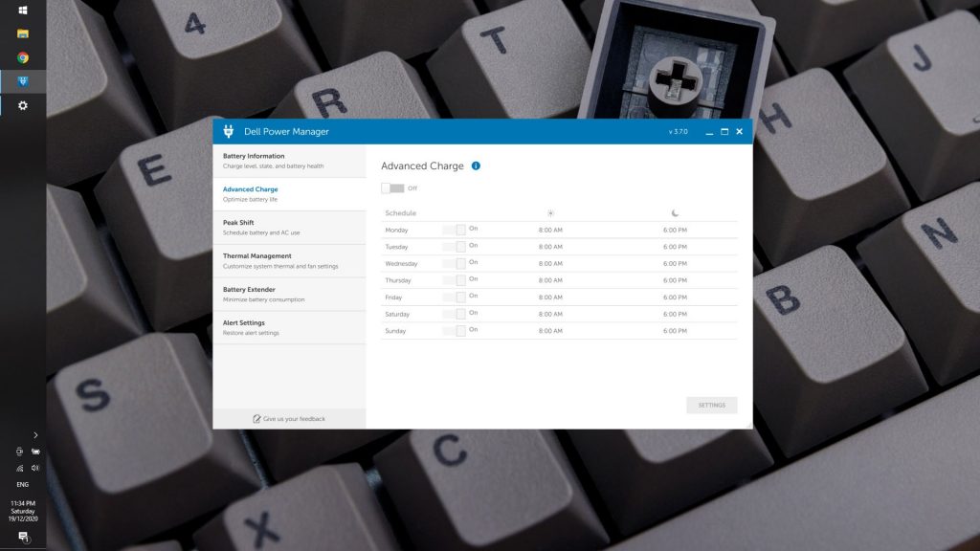The image size is (980, 551).
Task: Click the tray icon left of battery
Action: [19, 452]
